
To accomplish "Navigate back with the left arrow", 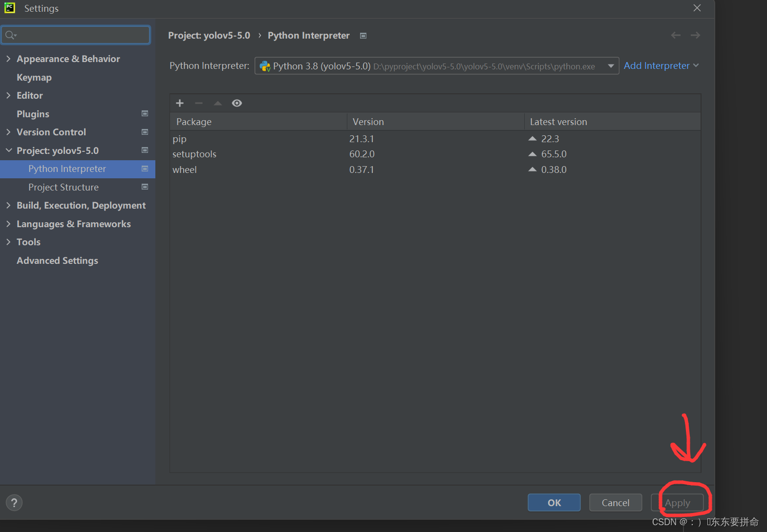I will click(x=676, y=35).
